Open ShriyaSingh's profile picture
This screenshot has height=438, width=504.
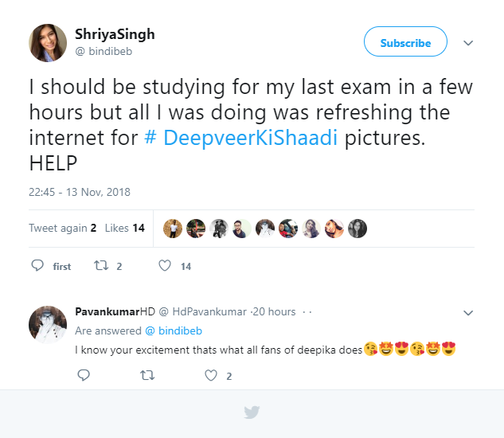[x=47, y=43]
